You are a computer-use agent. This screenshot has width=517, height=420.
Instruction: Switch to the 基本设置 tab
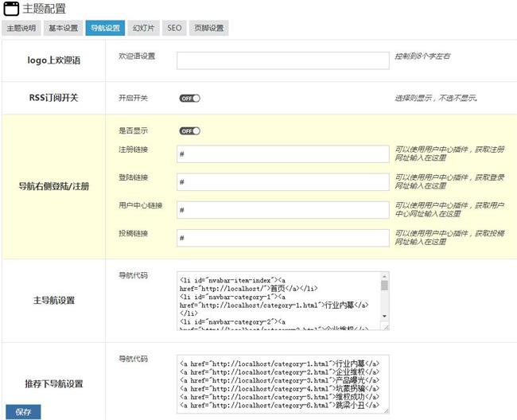pyautogui.click(x=64, y=28)
